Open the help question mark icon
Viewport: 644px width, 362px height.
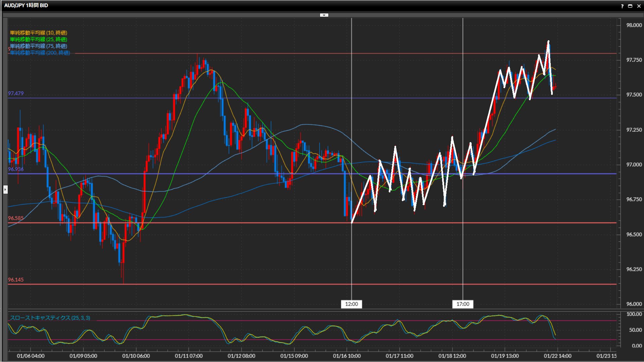[x=622, y=6]
